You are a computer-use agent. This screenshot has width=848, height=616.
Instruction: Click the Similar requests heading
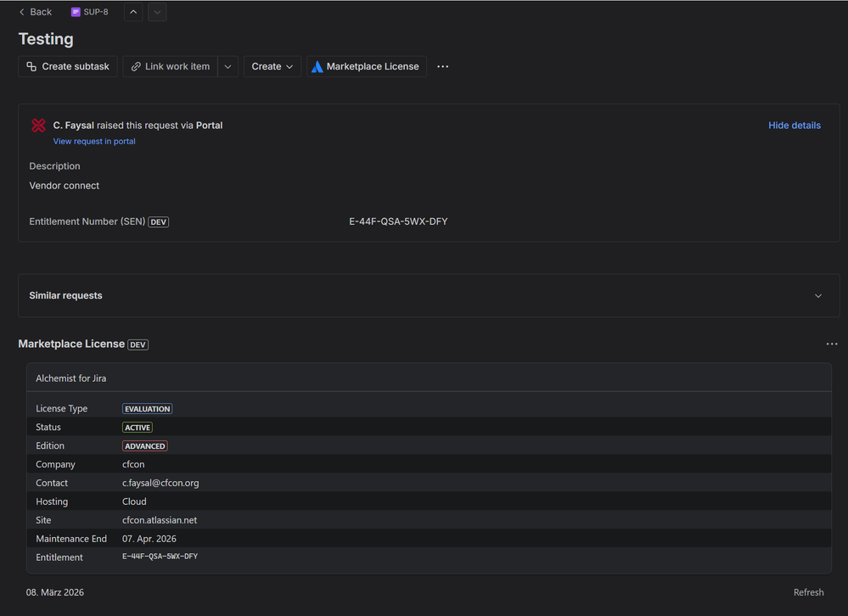pos(65,295)
